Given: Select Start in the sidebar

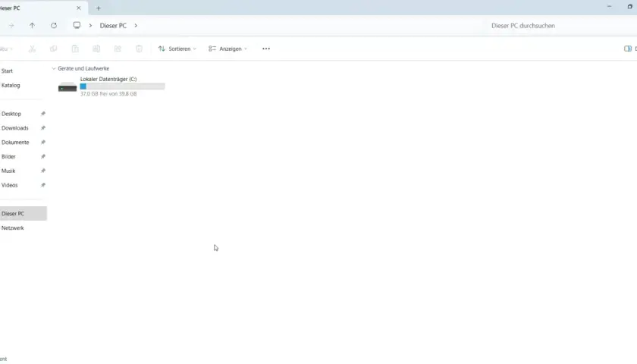Looking at the screenshot, I should (7, 71).
